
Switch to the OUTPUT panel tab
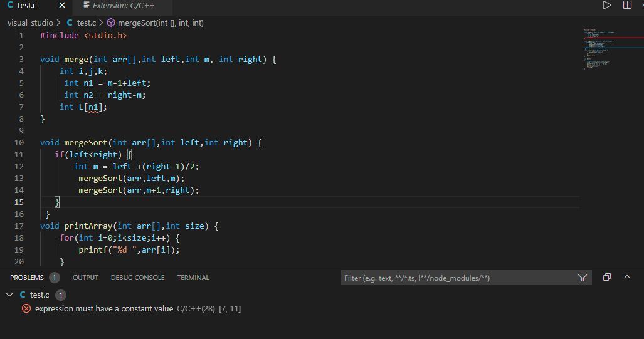point(85,278)
